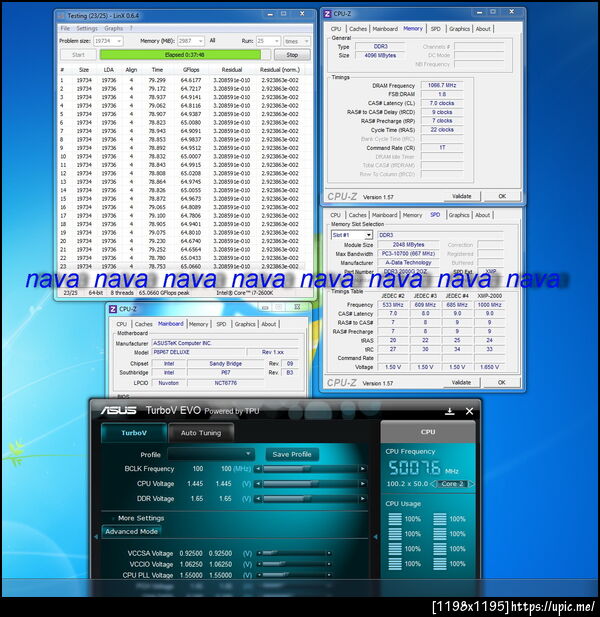Viewport: 600px width, 617px height.
Task: Increase BCLK Frequency with right arrow
Action: pos(363,469)
